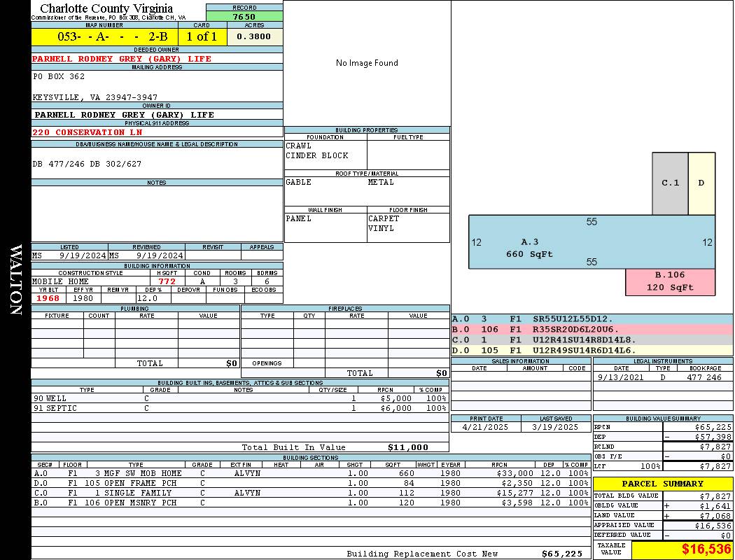
Task: Click the 'No Image Found' placeholder
Action: (367, 63)
